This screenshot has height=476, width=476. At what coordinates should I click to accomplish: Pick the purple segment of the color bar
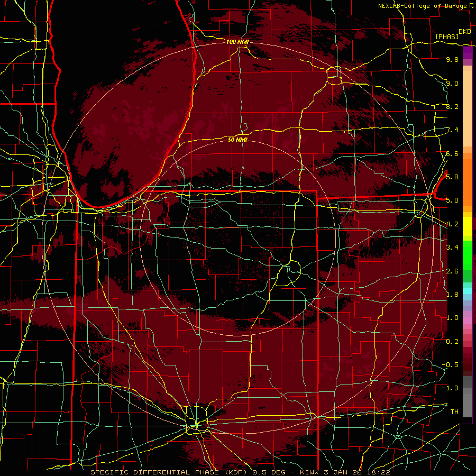467,53
